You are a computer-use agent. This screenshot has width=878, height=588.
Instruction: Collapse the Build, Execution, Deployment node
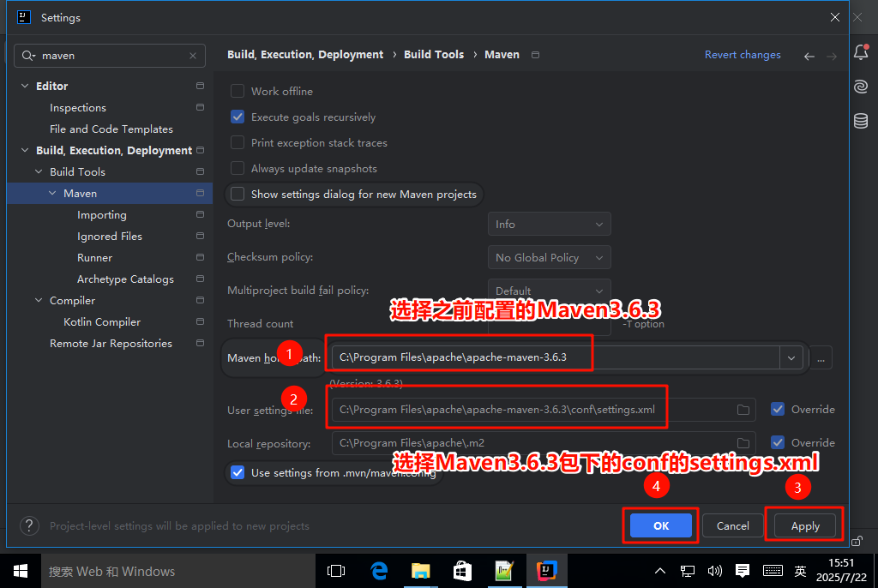pyautogui.click(x=25, y=150)
